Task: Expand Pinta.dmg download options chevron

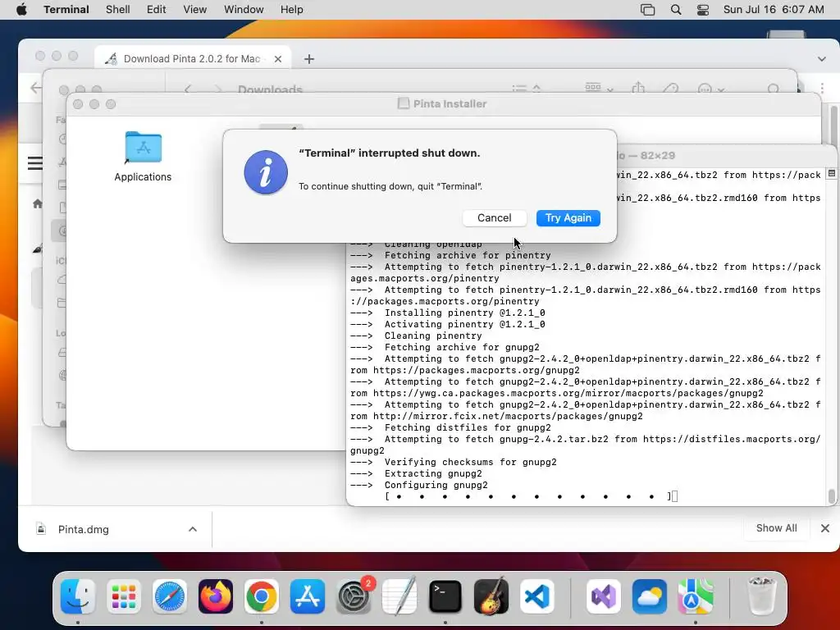Action: (193, 529)
